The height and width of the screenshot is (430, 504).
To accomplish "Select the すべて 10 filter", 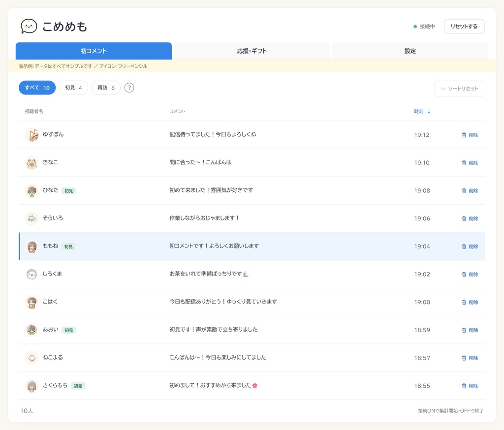I will tap(37, 88).
